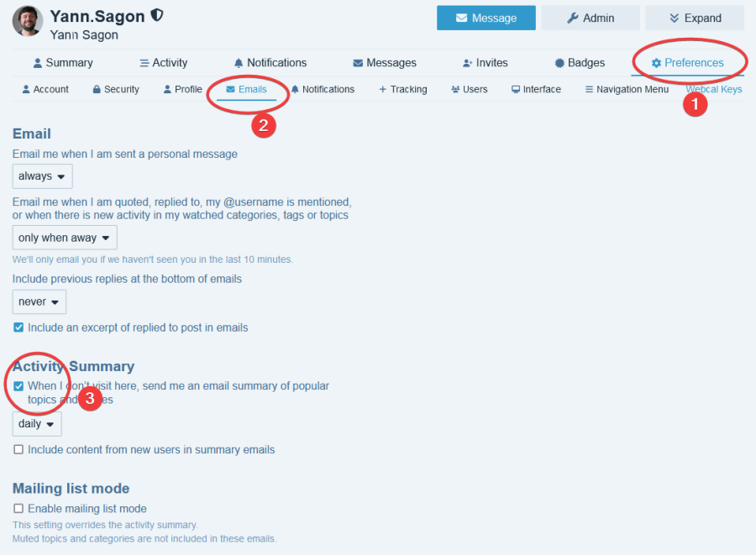Enable mailing list mode checkbox
Viewport: 756px width, 555px height.
pyautogui.click(x=18, y=508)
